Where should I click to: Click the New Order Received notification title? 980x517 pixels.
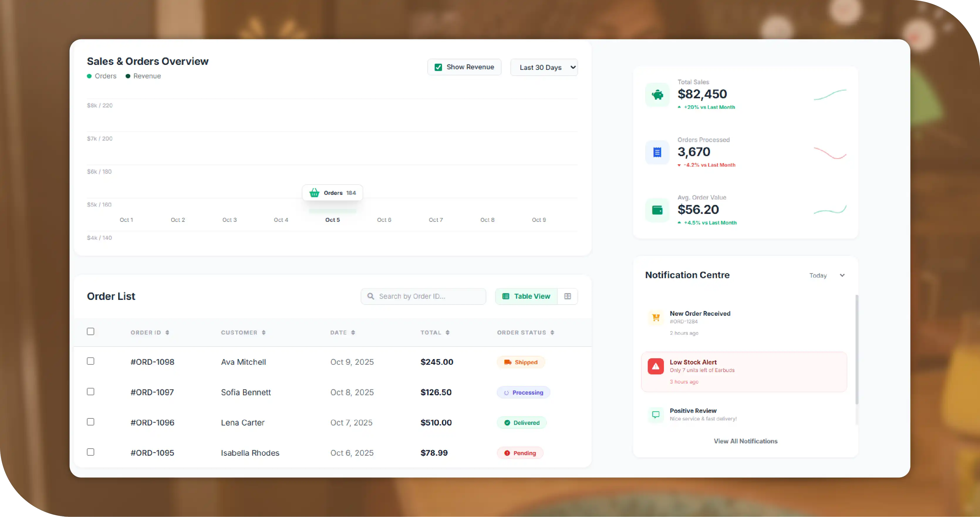700,313
